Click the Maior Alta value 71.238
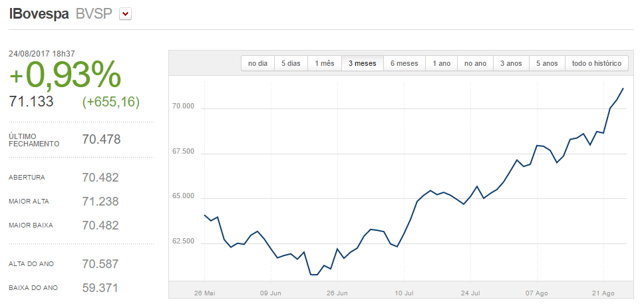 pyautogui.click(x=100, y=201)
